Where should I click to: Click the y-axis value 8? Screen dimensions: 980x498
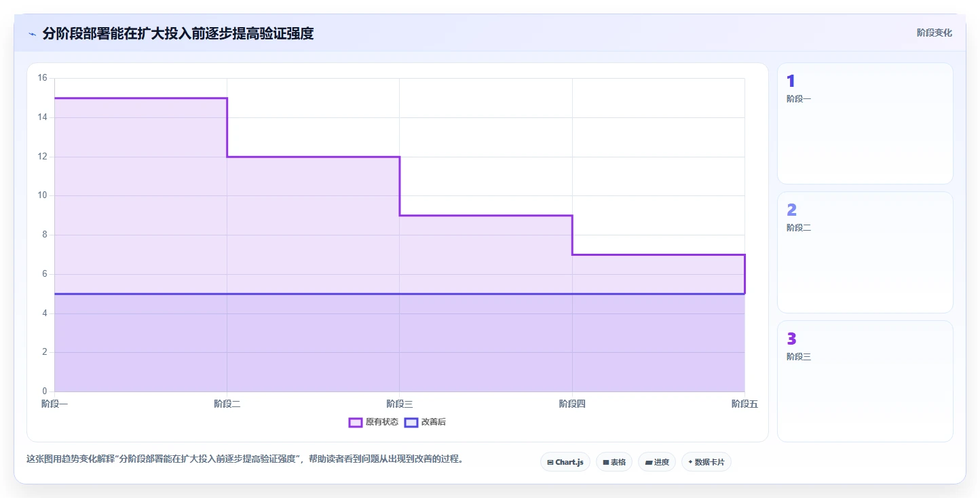click(45, 235)
